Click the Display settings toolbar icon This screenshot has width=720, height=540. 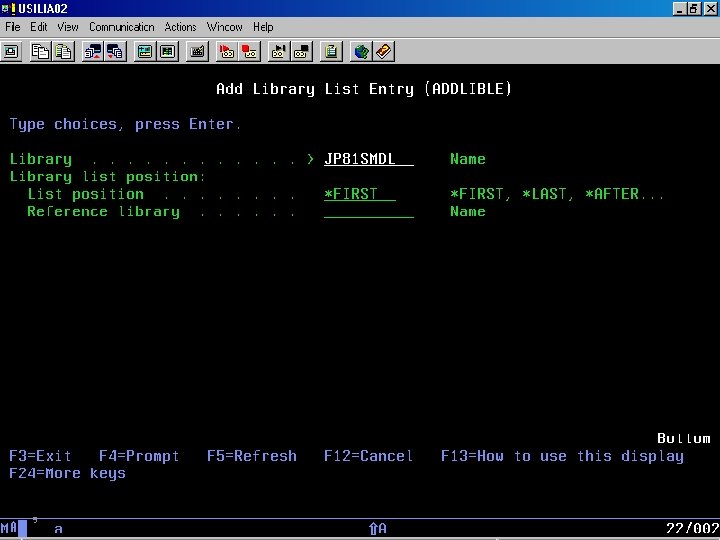[145, 51]
